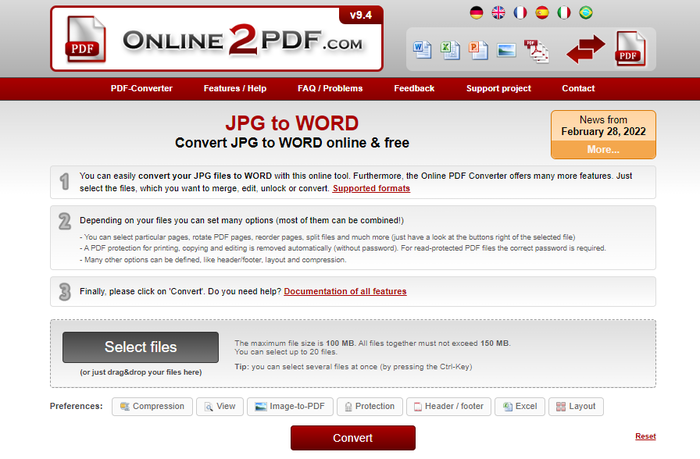Click the drag&drop your files here hint
Viewport: 700px width, 459px height.
click(x=141, y=372)
